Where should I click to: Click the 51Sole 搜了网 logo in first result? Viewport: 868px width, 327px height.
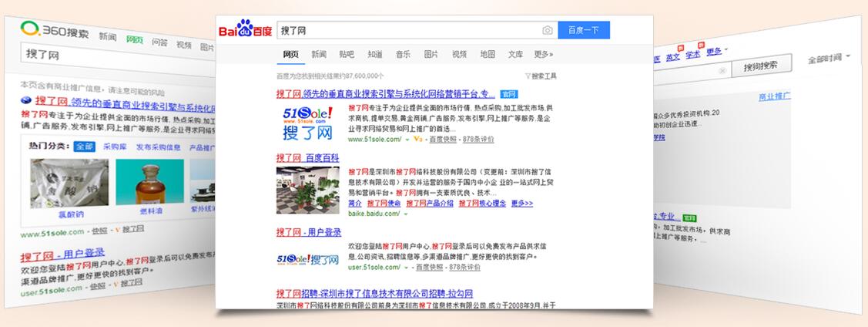click(307, 124)
